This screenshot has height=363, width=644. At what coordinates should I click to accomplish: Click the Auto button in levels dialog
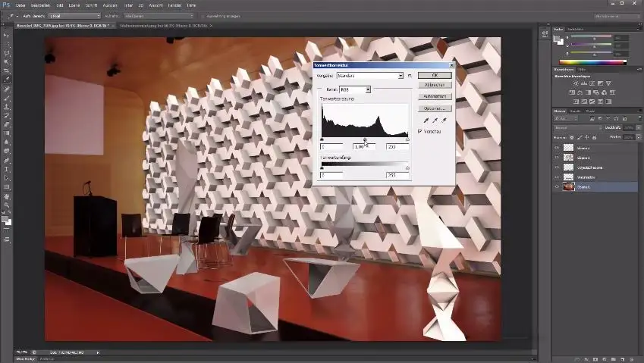435,96
